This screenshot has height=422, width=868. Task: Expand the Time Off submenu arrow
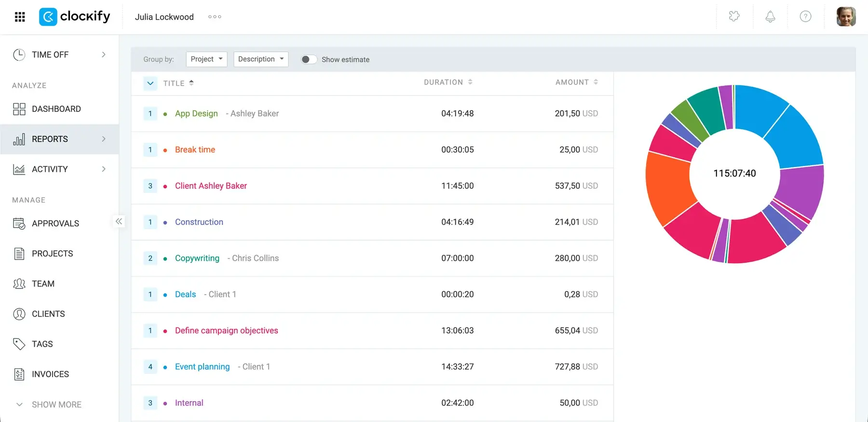103,54
